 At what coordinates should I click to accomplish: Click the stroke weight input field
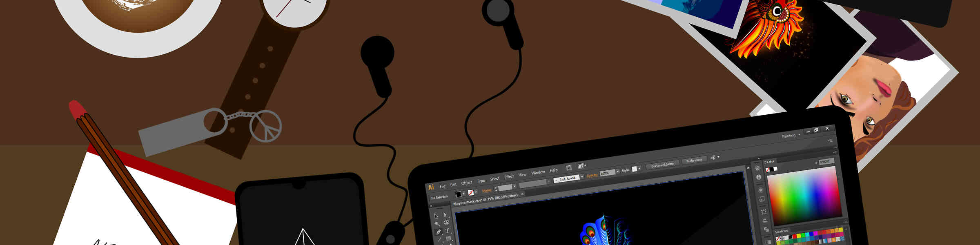[505, 187]
